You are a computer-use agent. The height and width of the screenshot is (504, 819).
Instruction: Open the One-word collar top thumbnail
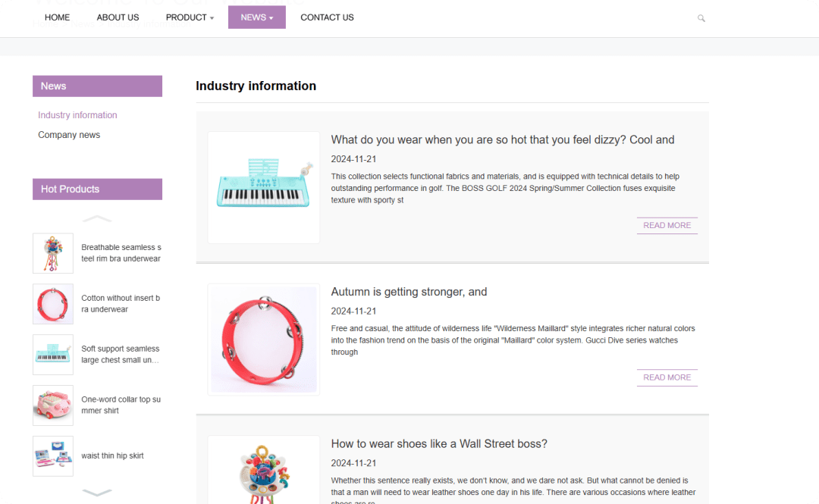[53, 405]
